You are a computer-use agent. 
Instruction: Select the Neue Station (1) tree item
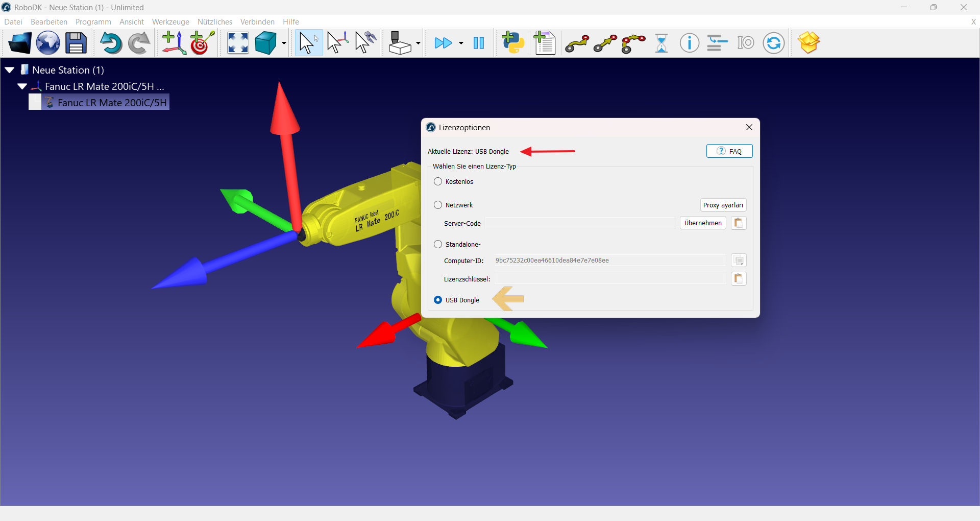[x=68, y=70]
